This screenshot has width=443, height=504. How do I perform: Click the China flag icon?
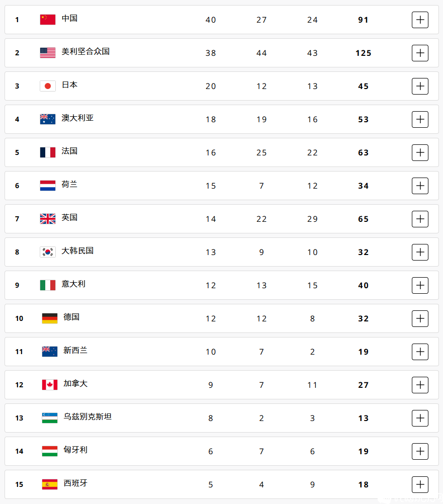[48, 20]
